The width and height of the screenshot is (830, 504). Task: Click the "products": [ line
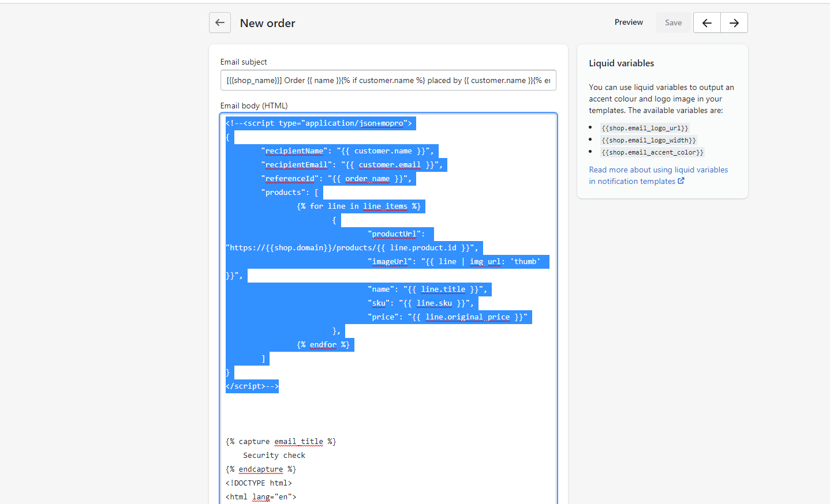pyautogui.click(x=290, y=193)
